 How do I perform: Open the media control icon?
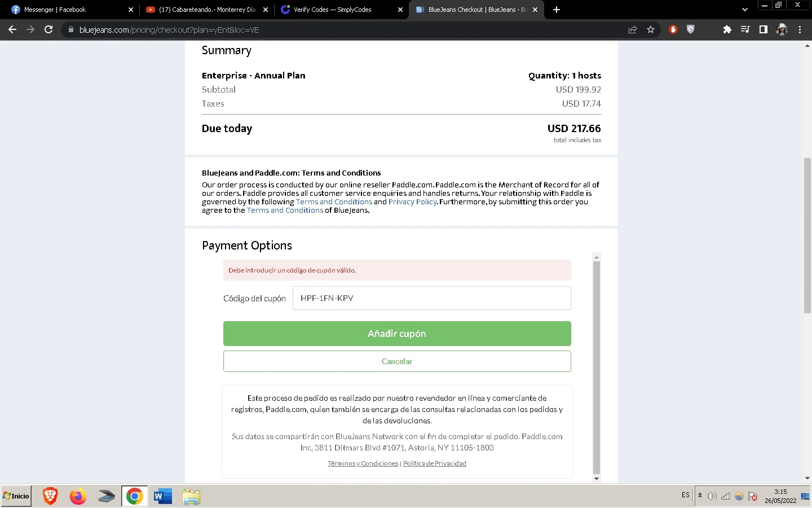pyautogui.click(x=745, y=29)
